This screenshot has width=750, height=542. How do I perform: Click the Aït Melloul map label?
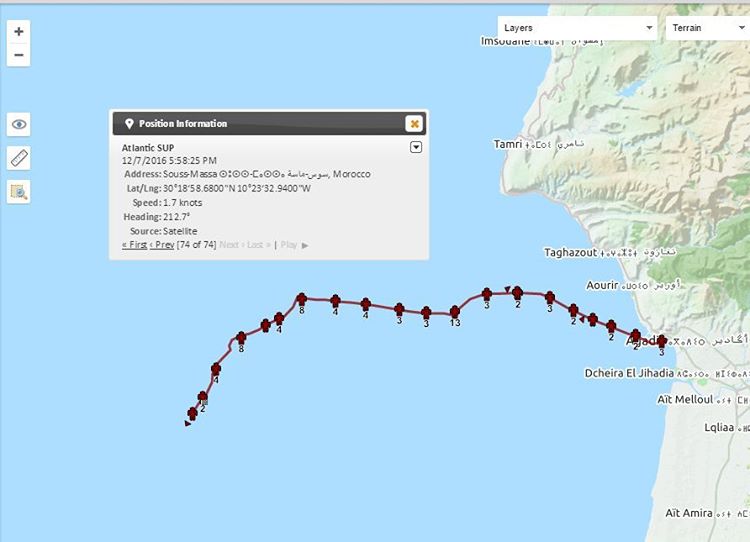(x=683, y=399)
